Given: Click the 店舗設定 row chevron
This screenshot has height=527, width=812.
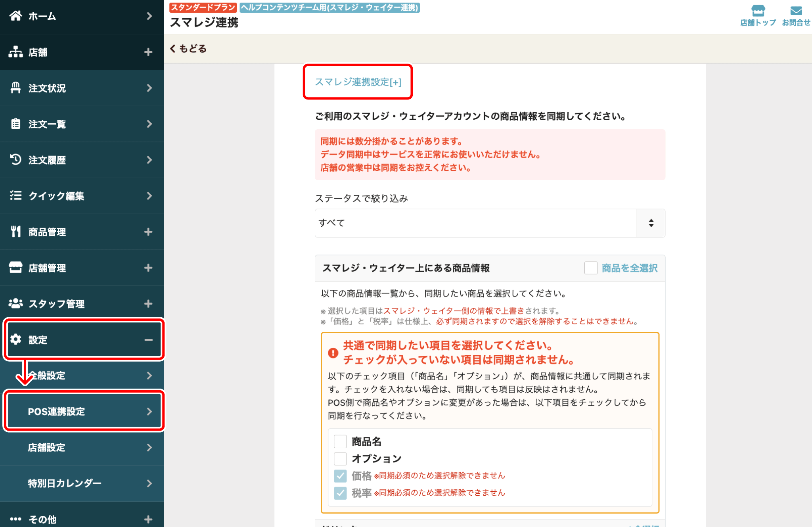Looking at the screenshot, I should (149, 447).
